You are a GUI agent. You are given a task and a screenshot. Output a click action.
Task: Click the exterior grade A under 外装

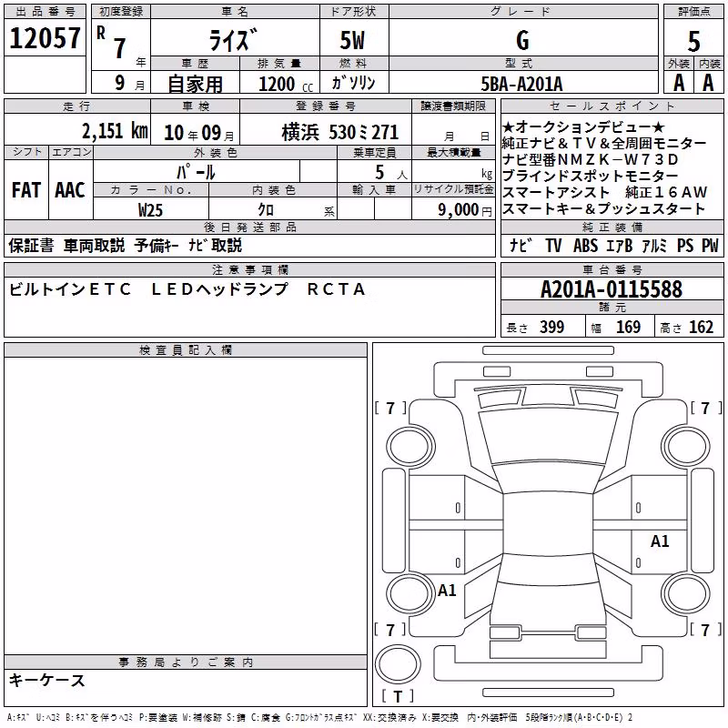[679, 83]
